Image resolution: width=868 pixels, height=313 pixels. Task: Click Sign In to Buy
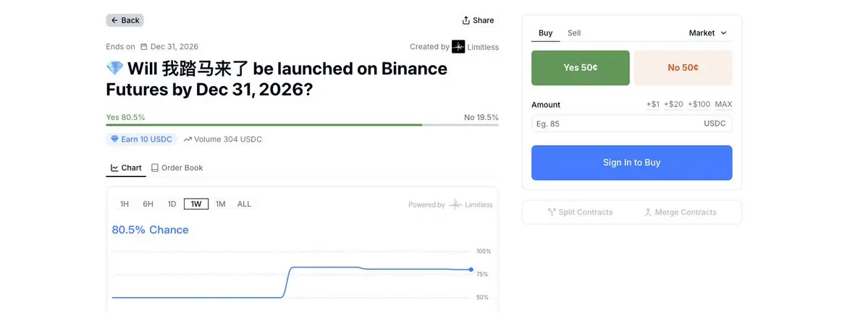pos(631,163)
